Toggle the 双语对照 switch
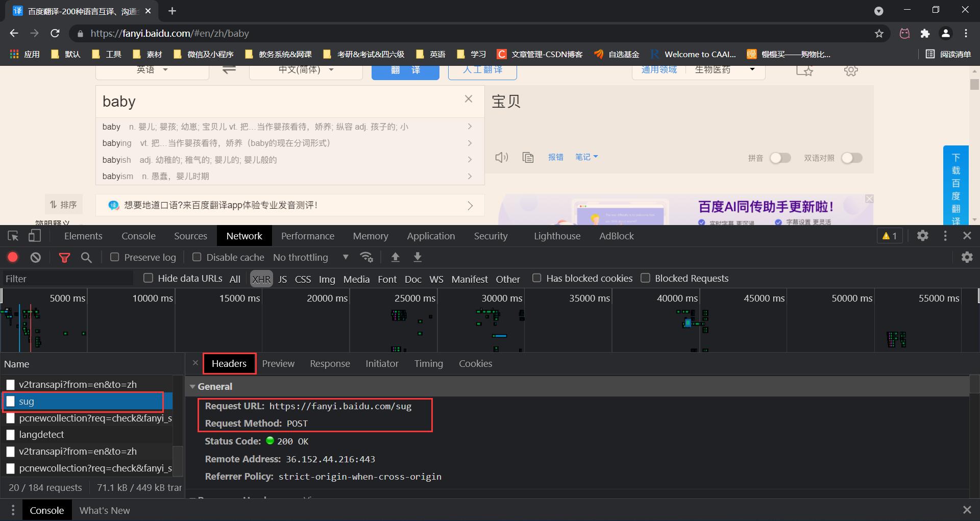The image size is (980, 521). pos(852,158)
